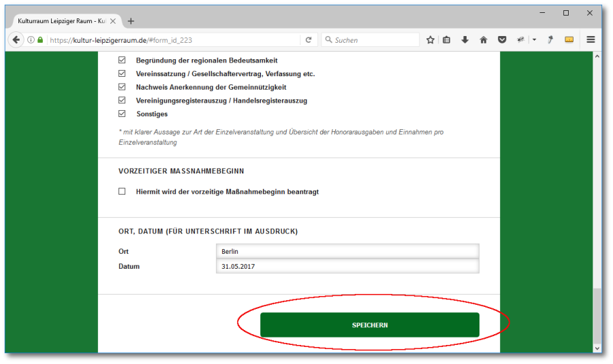Image resolution: width=613 pixels, height=364 pixels.
Task: Uncheck Begründung der regionalen Bedeutsamkeit
Action: tap(122, 60)
